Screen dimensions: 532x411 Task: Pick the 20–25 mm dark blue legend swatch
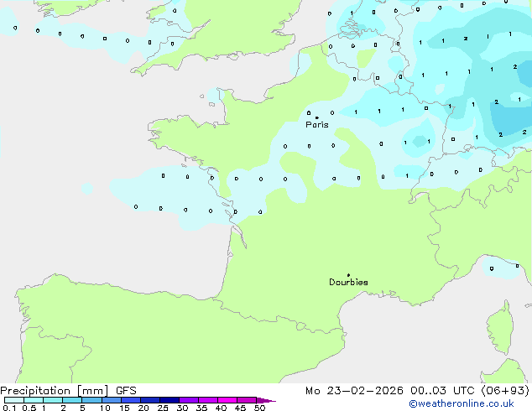pos(150,400)
